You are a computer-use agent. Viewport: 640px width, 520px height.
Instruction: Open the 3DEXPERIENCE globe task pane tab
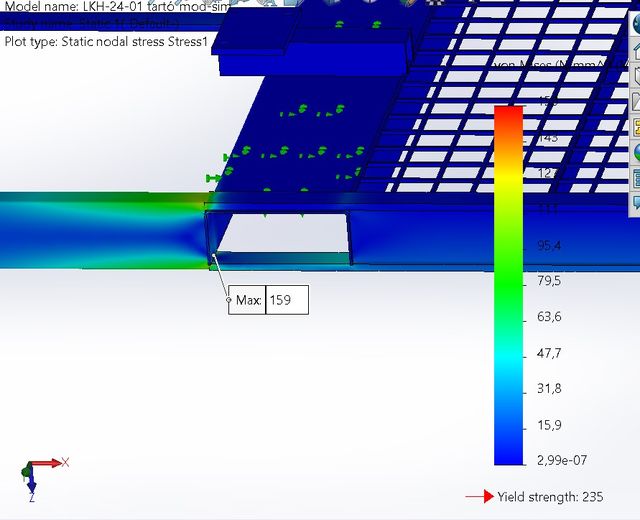[635, 25]
